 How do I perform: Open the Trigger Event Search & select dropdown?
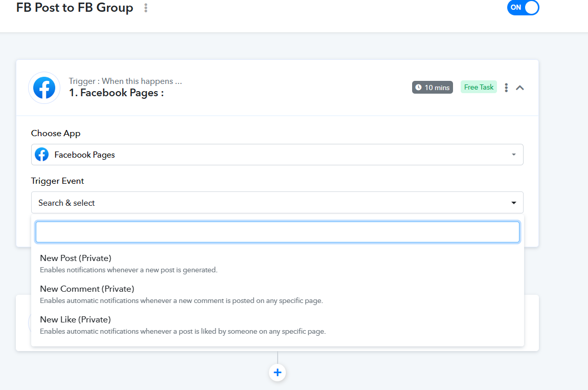[x=277, y=203]
